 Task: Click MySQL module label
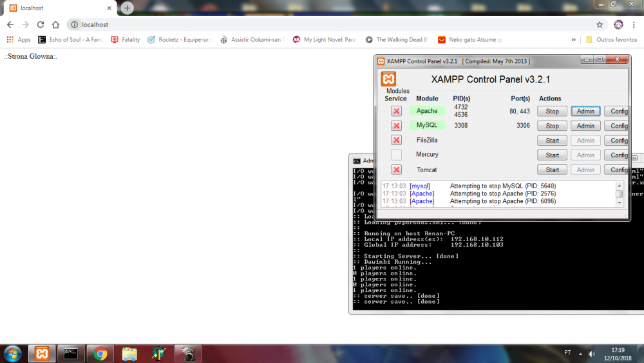(427, 125)
